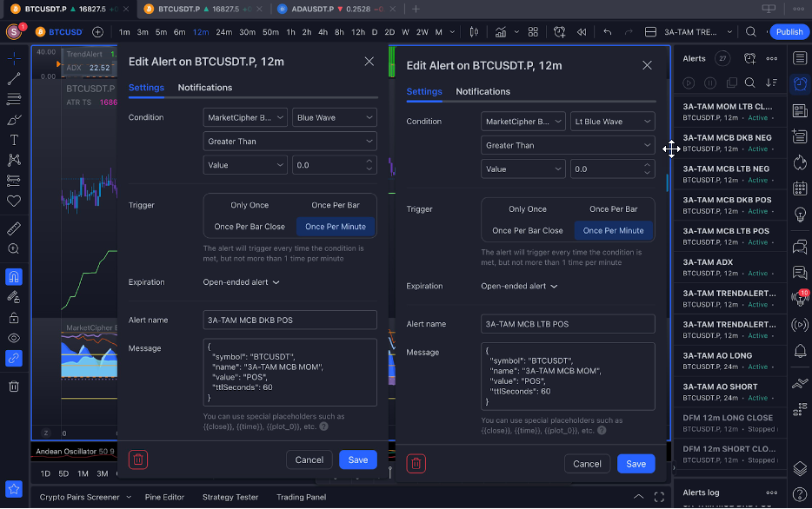Open Notifications tab in left alert dialog
Image resolution: width=812 pixels, height=509 pixels.
[204, 88]
